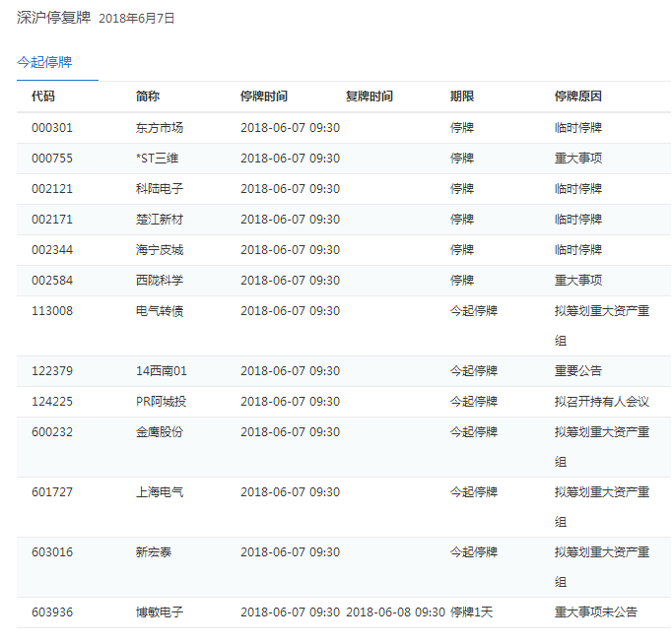672x643 pixels.
Task: Click stock name *ST三维
Action: pyautogui.click(x=158, y=159)
